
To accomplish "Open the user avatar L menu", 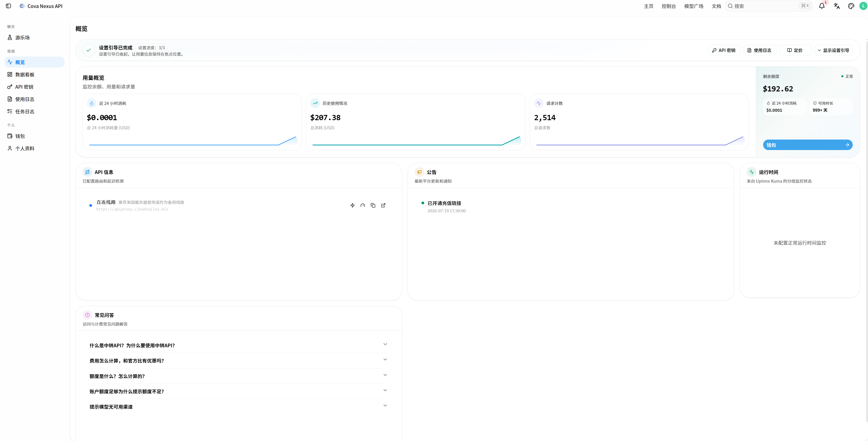I will click(863, 6).
